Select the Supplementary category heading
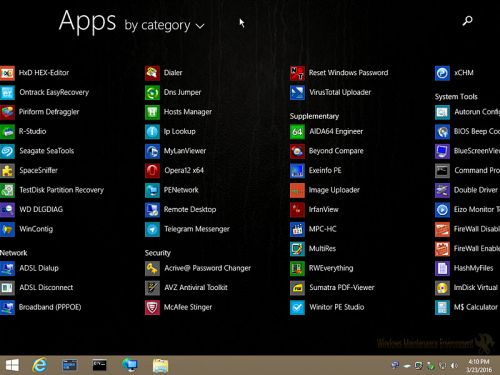The image size is (500, 375). (314, 116)
